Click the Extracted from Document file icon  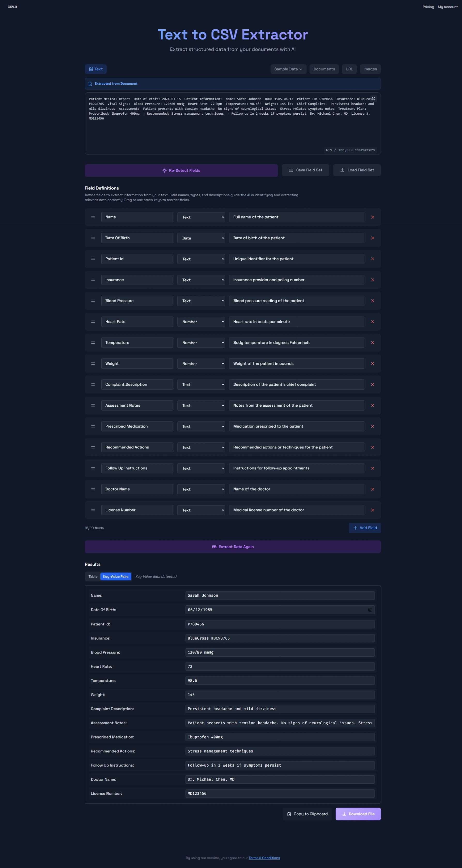click(90, 84)
